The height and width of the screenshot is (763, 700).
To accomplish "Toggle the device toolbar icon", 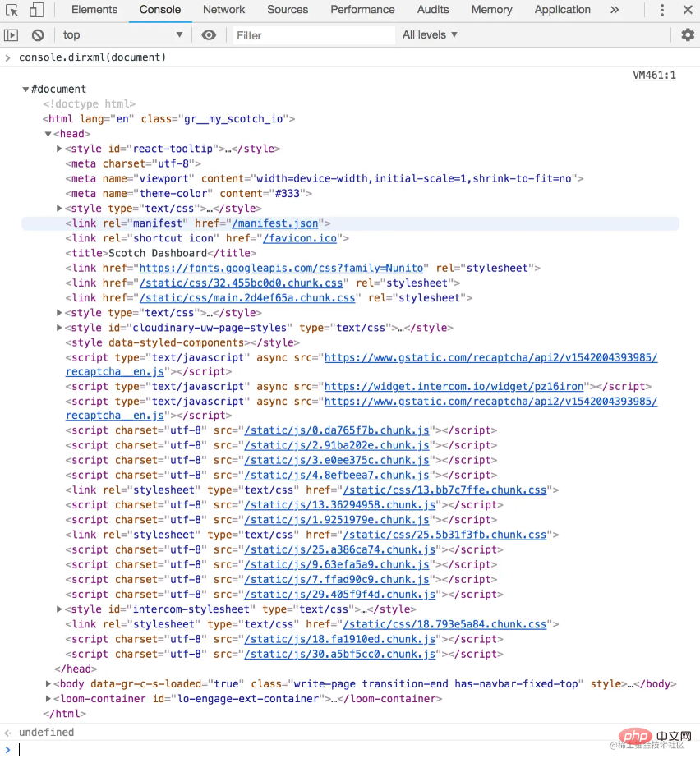I will click(x=36, y=10).
